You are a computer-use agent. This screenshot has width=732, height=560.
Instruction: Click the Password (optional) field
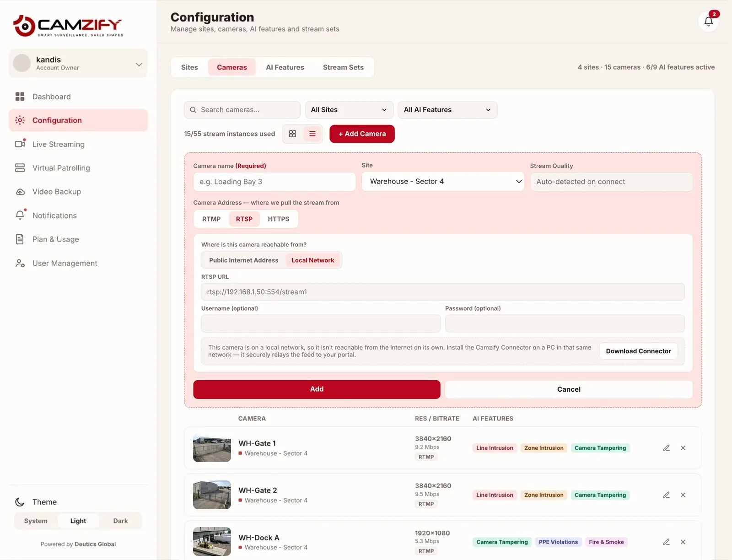pyautogui.click(x=565, y=323)
